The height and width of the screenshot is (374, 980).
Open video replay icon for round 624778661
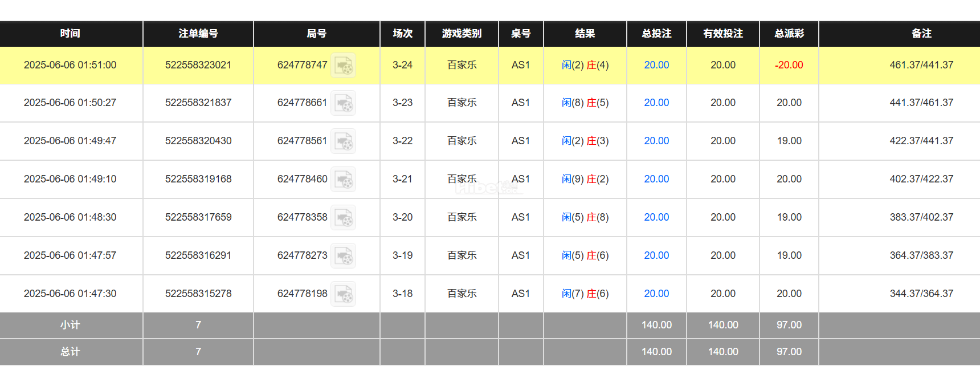(344, 103)
